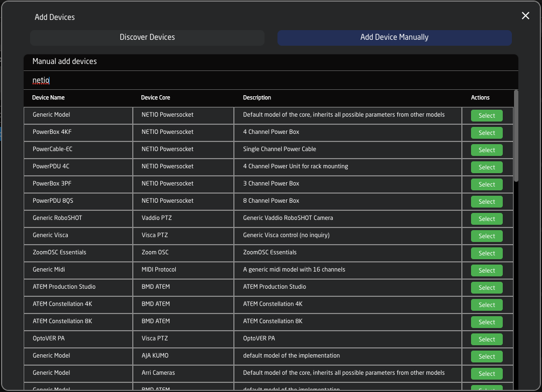Screen dimensions: 542x392
Task: Close the Add Devices dialog
Action: tap(525, 16)
